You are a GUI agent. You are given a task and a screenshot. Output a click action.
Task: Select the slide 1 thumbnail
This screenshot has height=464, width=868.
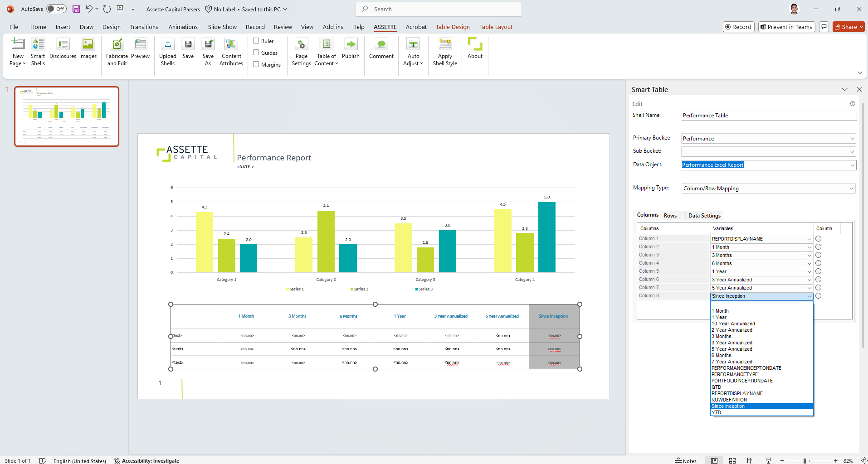coord(67,116)
